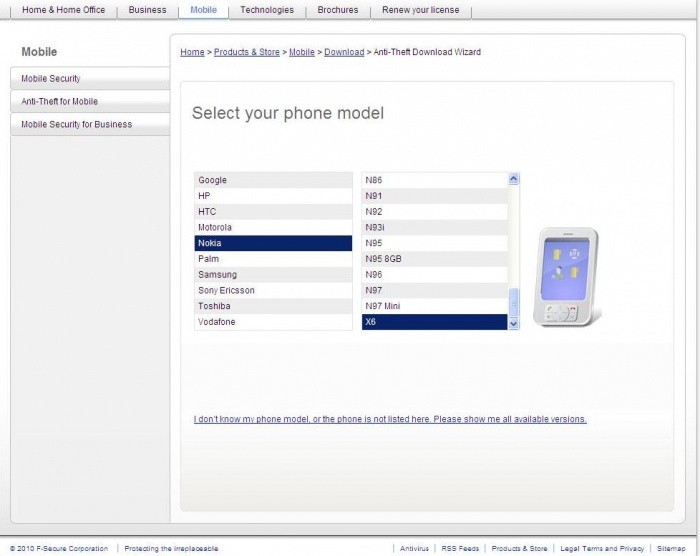This screenshot has height=556, width=700.
Task: Select Toshiba in the brand list
Action: coord(273,306)
